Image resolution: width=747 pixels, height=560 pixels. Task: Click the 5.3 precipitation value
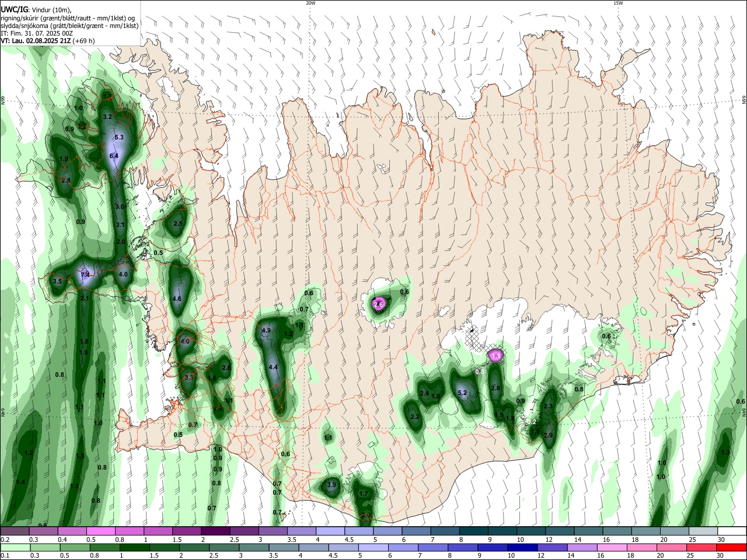click(119, 137)
